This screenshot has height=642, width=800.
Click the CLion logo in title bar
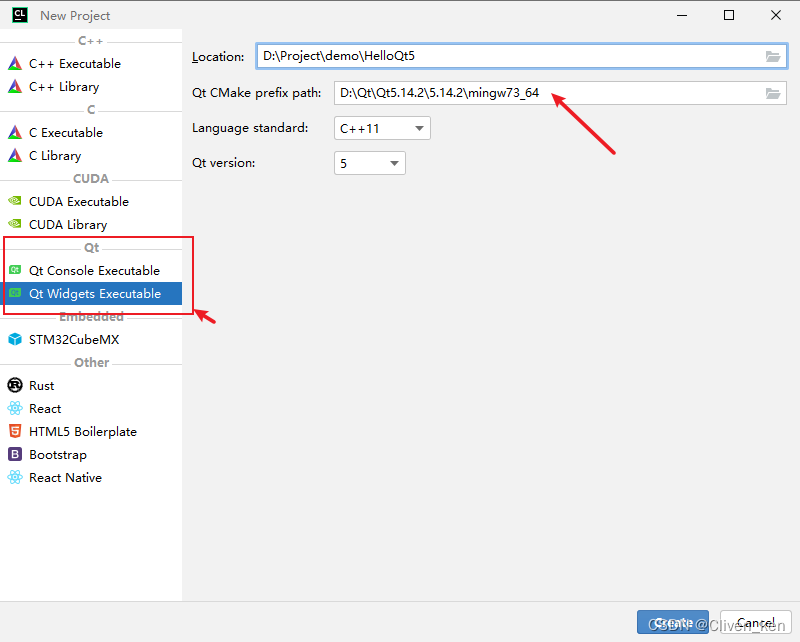[20, 15]
